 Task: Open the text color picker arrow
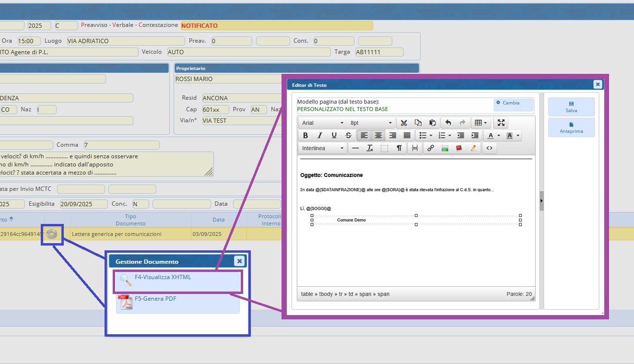point(499,136)
